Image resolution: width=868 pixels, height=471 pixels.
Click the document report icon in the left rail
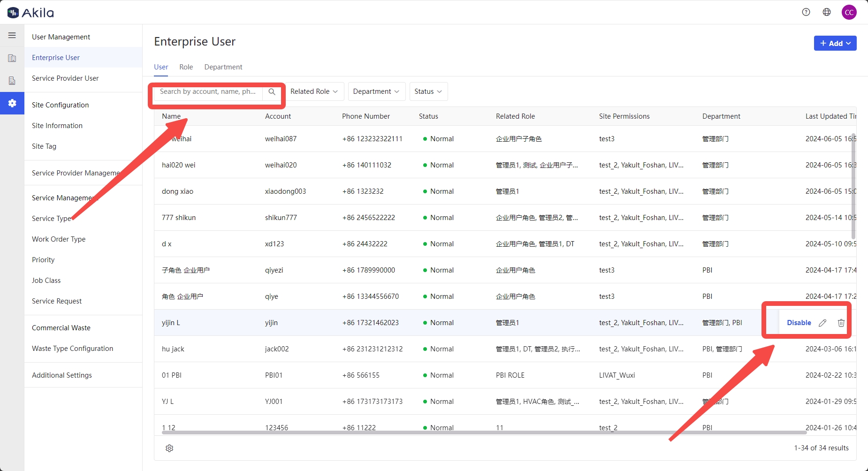(x=12, y=81)
